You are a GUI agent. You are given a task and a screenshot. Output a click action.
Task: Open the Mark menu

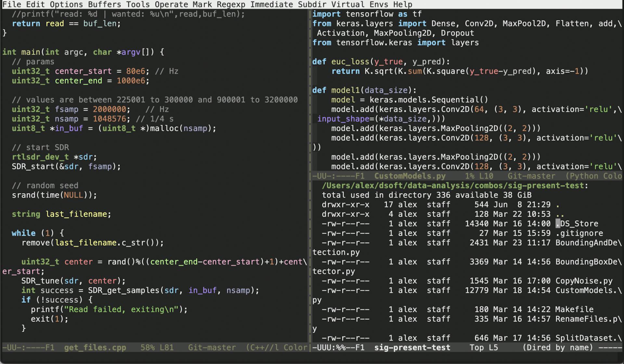tap(202, 4)
